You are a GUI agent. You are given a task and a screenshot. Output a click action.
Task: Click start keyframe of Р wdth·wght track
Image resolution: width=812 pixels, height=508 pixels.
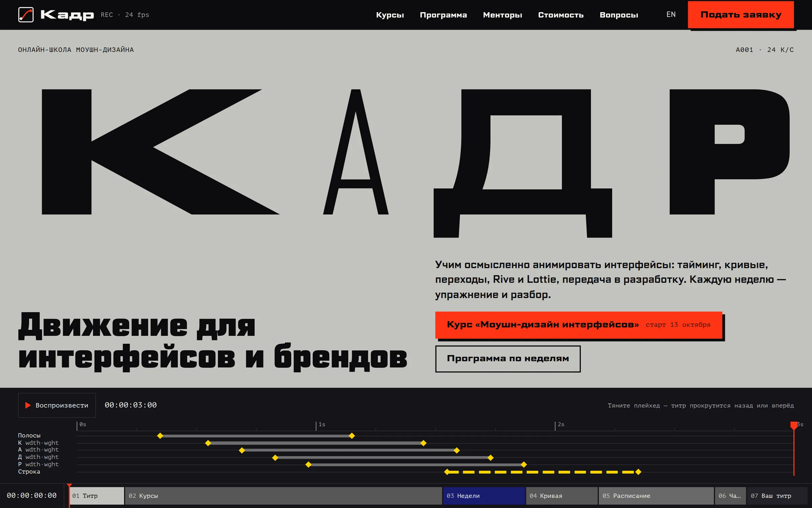(x=308, y=465)
